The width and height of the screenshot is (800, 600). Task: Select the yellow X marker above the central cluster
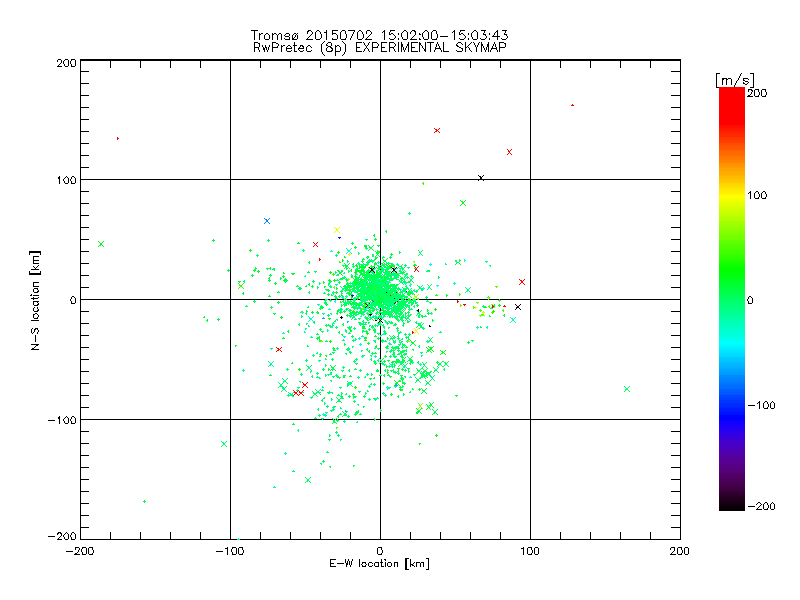point(337,230)
